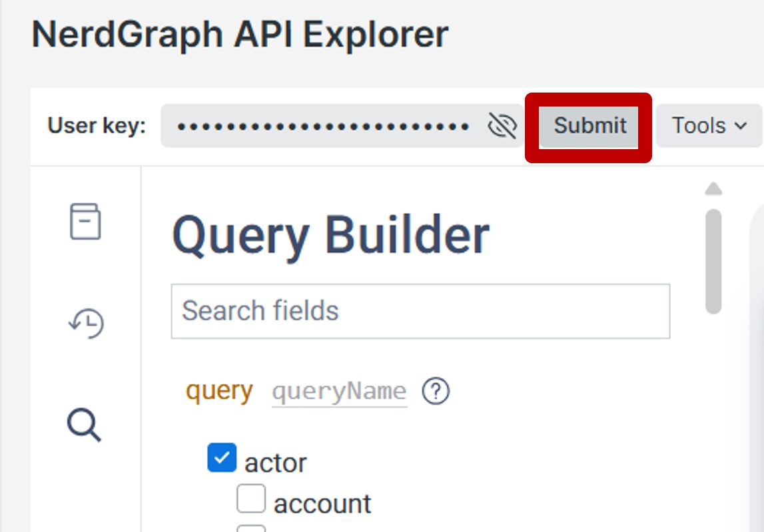Click the actor field label
Screen dimensions: 764x532
point(276,462)
